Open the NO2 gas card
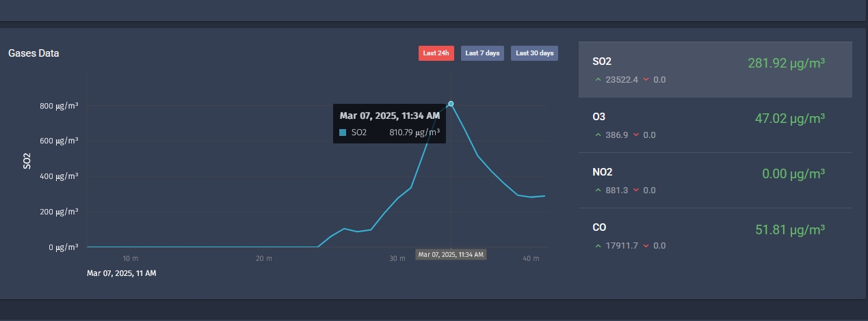Screen dimensions: 868x321 pyautogui.click(x=715, y=180)
